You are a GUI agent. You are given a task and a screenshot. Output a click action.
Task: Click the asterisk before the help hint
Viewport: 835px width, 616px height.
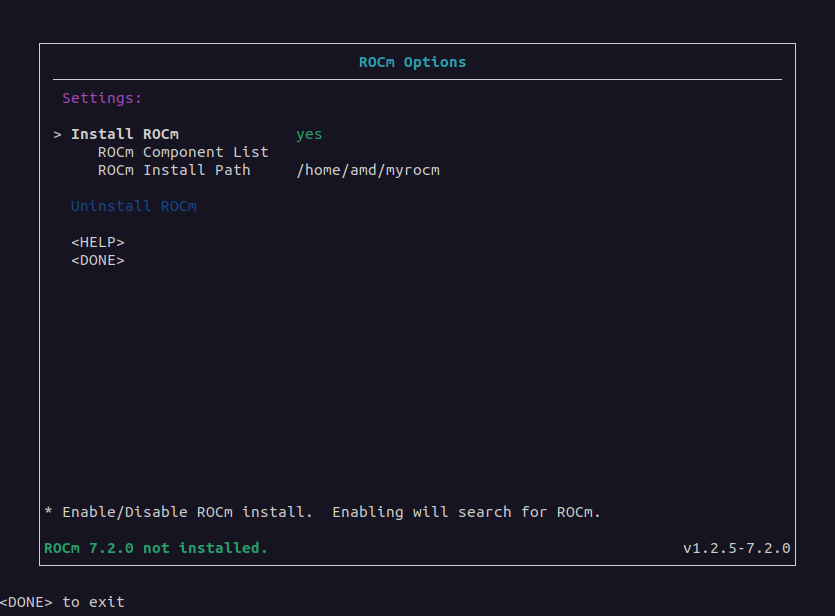tap(49, 512)
